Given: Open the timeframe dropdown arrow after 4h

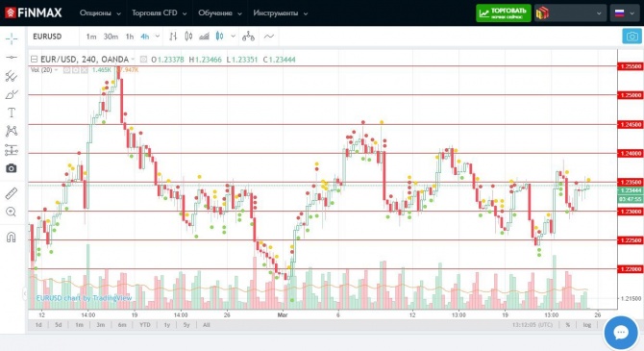Looking at the screenshot, I should [158, 37].
